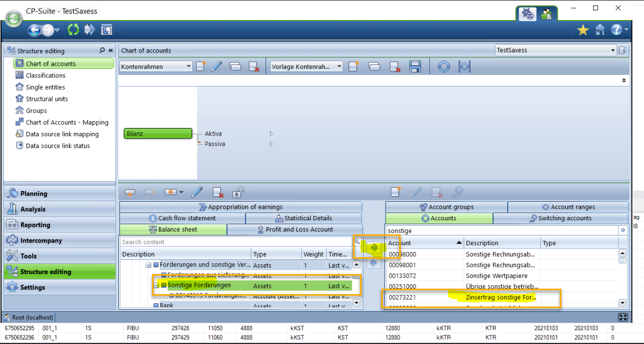Select Classifications in the sidebar
This screenshot has width=644, height=344.
pos(46,75)
